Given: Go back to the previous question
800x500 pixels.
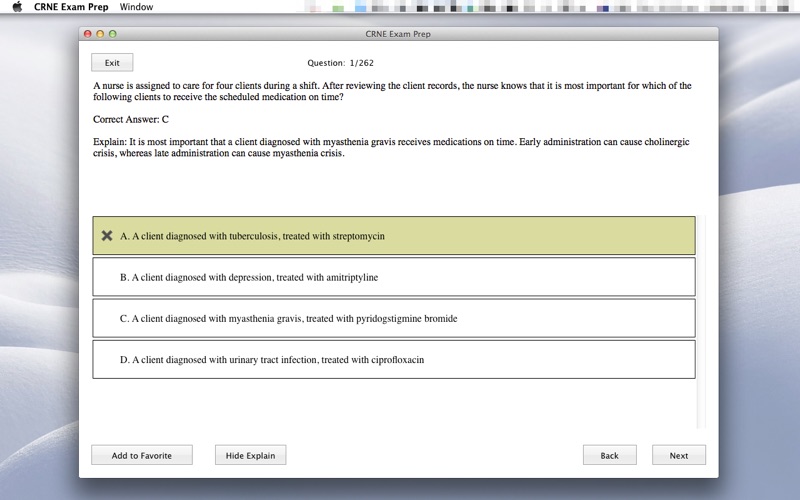Looking at the screenshot, I should [609, 455].
